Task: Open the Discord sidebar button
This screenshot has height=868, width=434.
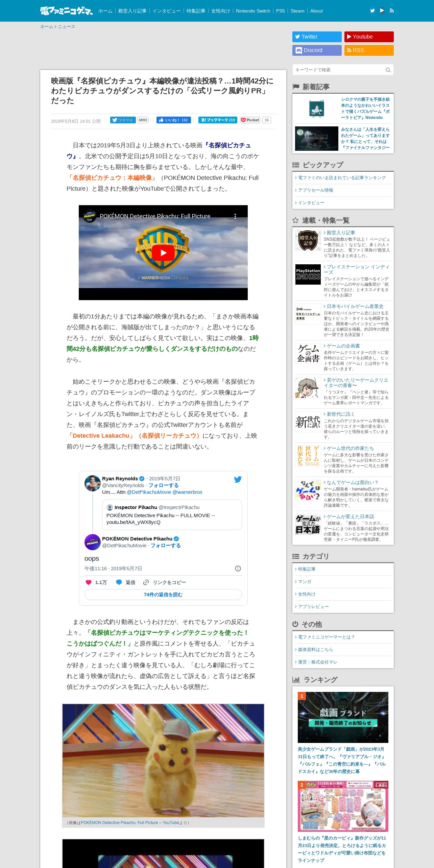Action: click(x=317, y=50)
